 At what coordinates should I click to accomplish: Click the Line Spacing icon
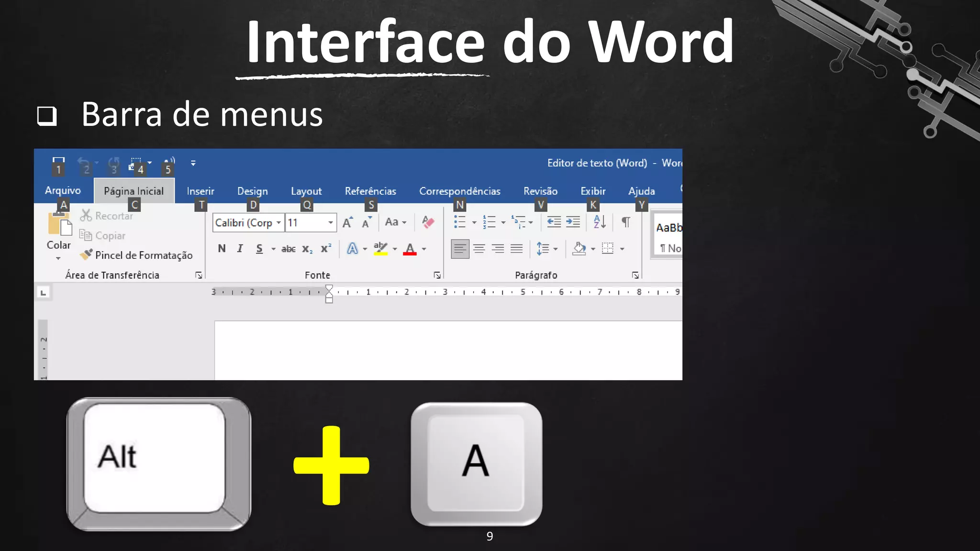pyautogui.click(x=543, y=249)
